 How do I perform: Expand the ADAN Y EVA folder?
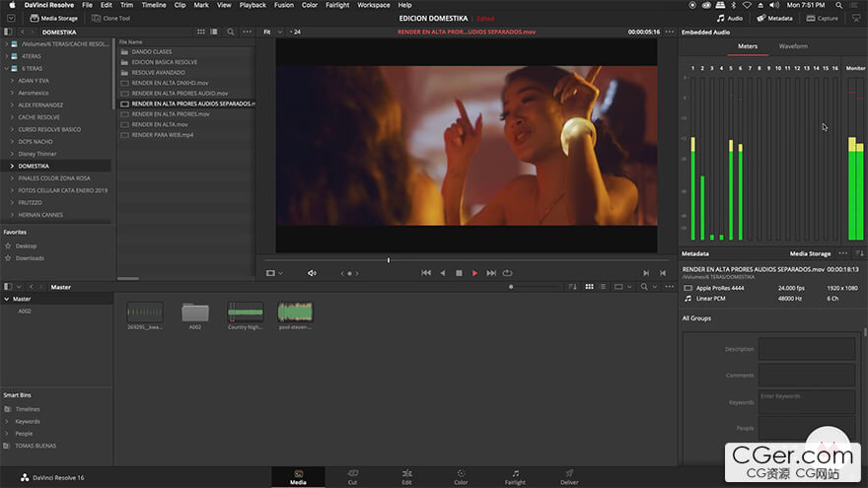[12, 80]
